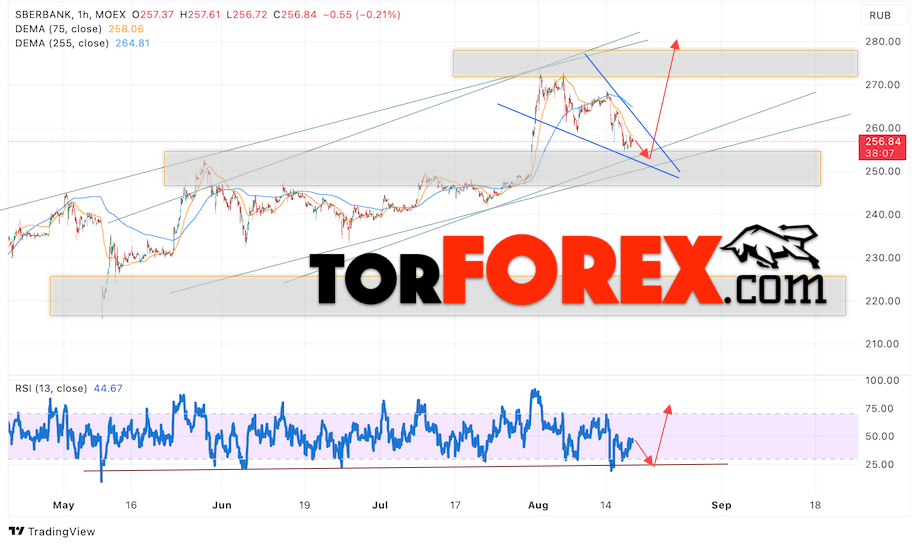
Task: Click the RSI 50.00 axis label
Action: pyautogui.click(x=880, y=436)
